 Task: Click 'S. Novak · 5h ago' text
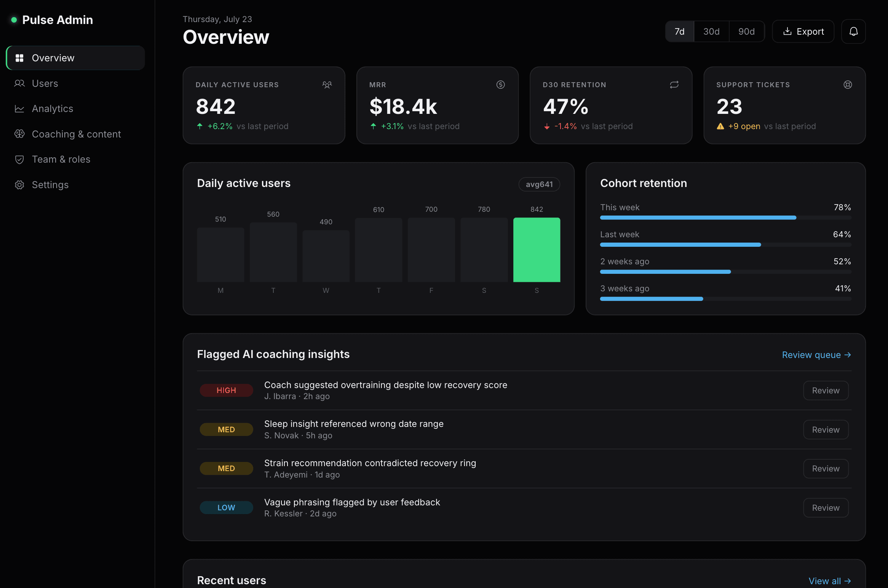[x=298, y=436]
